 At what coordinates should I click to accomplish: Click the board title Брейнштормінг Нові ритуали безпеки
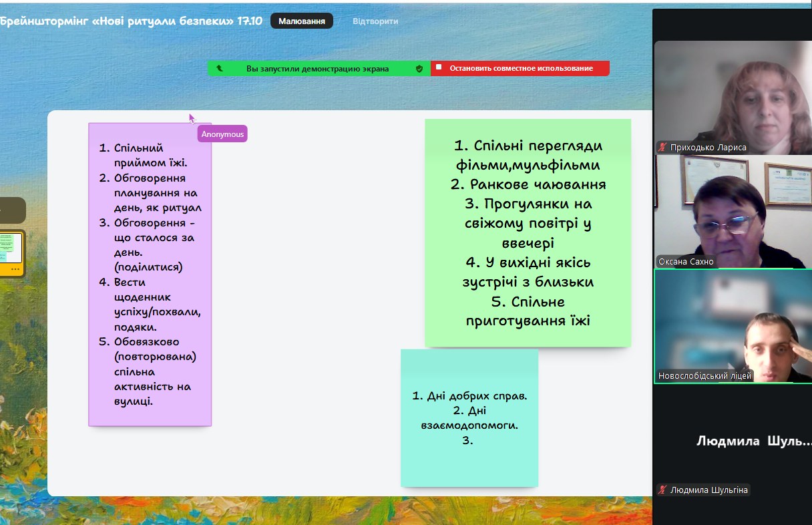click(x=131, y=21)
